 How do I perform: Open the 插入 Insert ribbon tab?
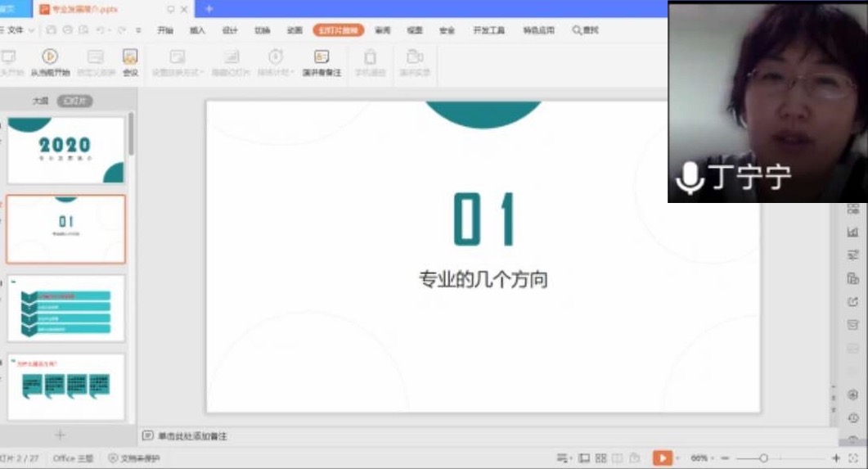tap(197, 30)
